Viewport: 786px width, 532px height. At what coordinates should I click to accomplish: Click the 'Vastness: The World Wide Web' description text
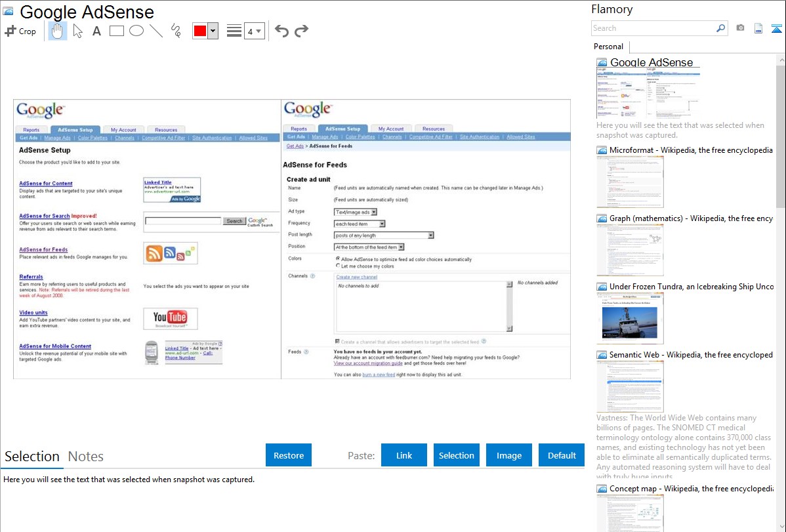point(684,447)
